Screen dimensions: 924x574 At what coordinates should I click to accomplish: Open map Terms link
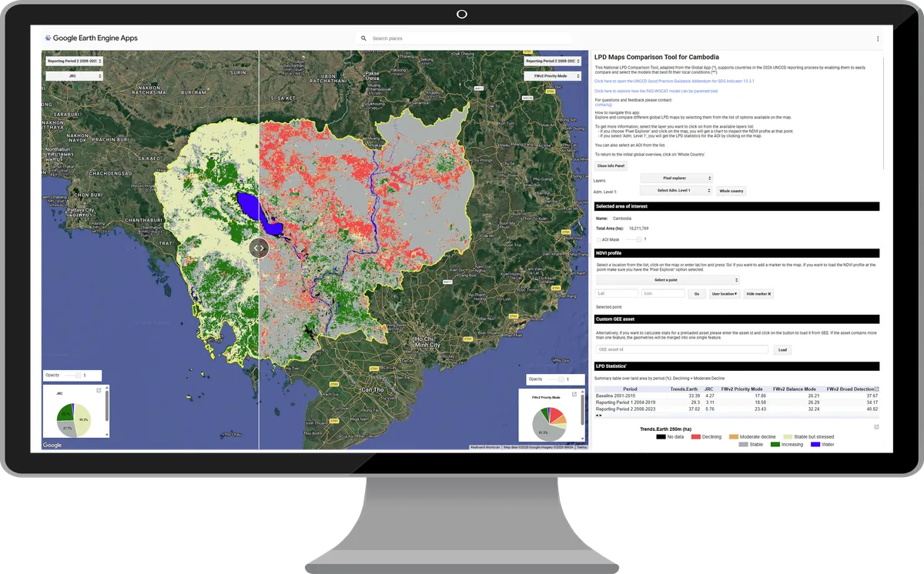(581, 447)
